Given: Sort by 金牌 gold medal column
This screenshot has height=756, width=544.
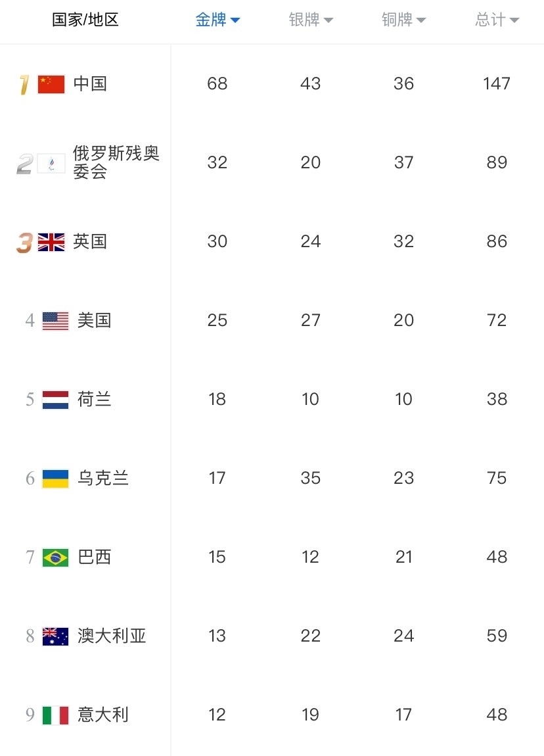Looking at the screenshot, I should coord(217,20).
